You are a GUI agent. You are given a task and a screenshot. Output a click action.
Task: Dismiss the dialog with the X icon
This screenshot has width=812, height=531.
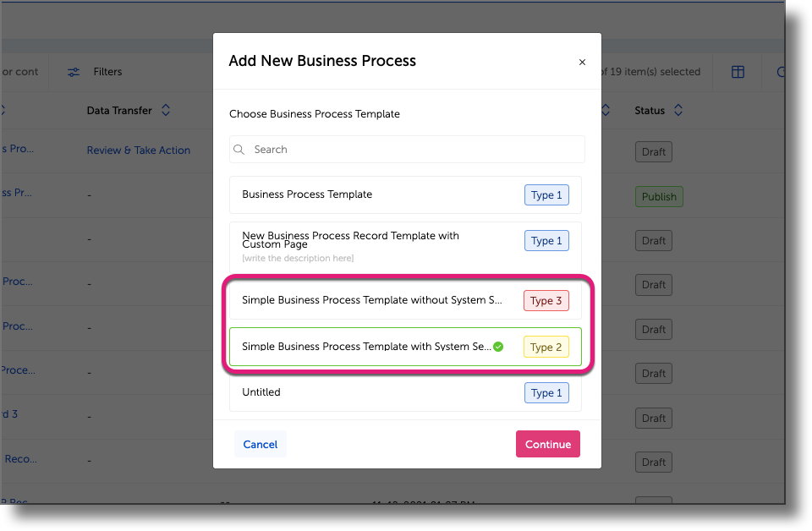pyautogui.click(x=582, y=62)
